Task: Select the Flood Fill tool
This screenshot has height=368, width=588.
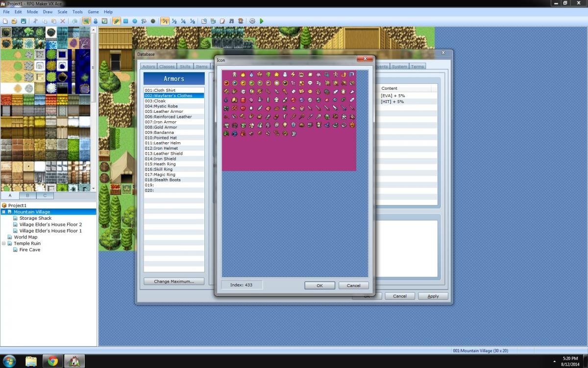Action: pos(144,21)
